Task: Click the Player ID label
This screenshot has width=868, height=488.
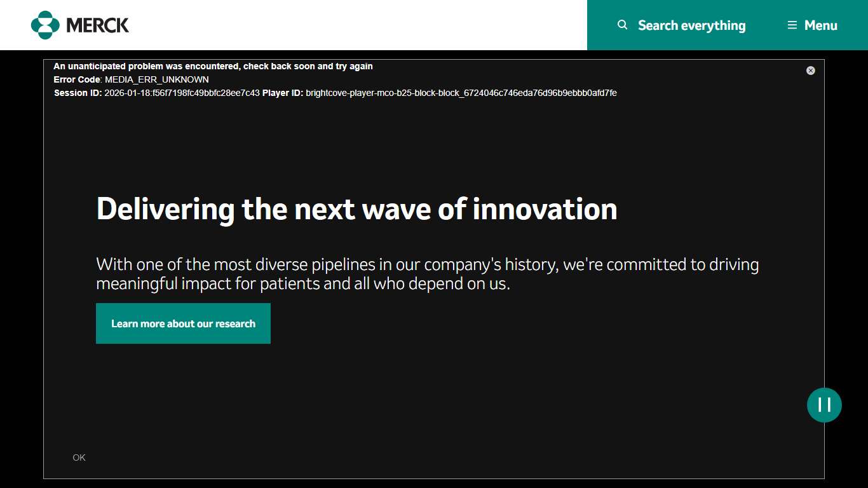Action: (282, 93)
